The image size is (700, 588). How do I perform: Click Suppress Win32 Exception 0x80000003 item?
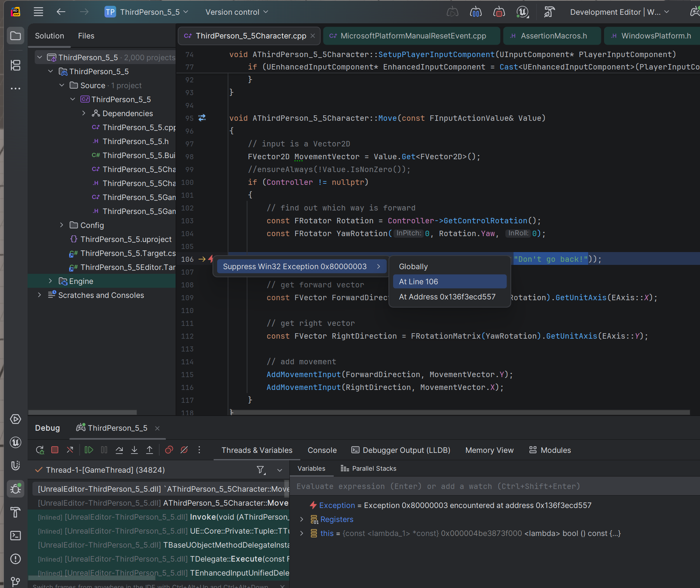pos(302,266)
